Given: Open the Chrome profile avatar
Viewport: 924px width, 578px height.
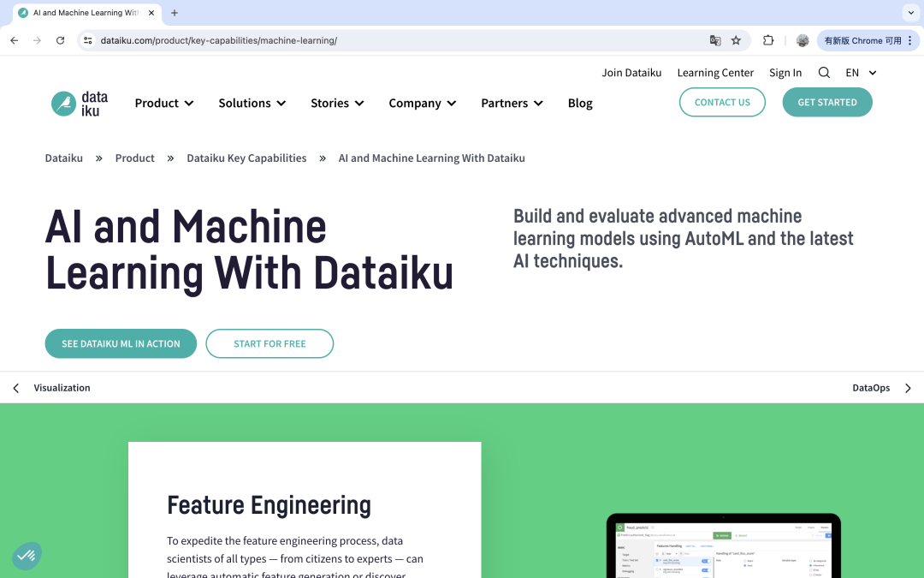Looking at the screenshot, I should (803, 40).
